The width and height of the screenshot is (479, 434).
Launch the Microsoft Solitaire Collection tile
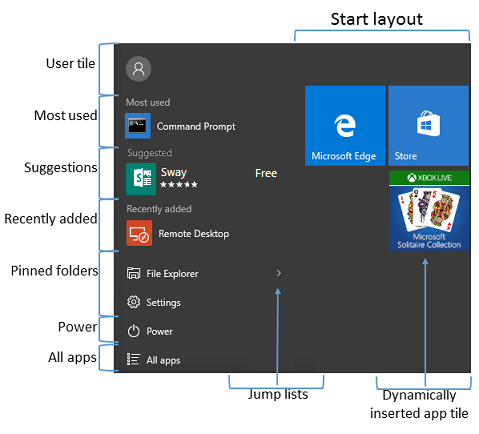[429, 211]
